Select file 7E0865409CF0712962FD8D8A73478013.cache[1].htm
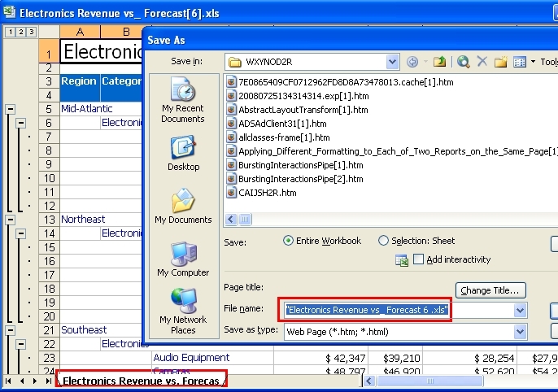The width and height of the screenshot is (558, 392). pyautogui.click(x=340, y=82)
